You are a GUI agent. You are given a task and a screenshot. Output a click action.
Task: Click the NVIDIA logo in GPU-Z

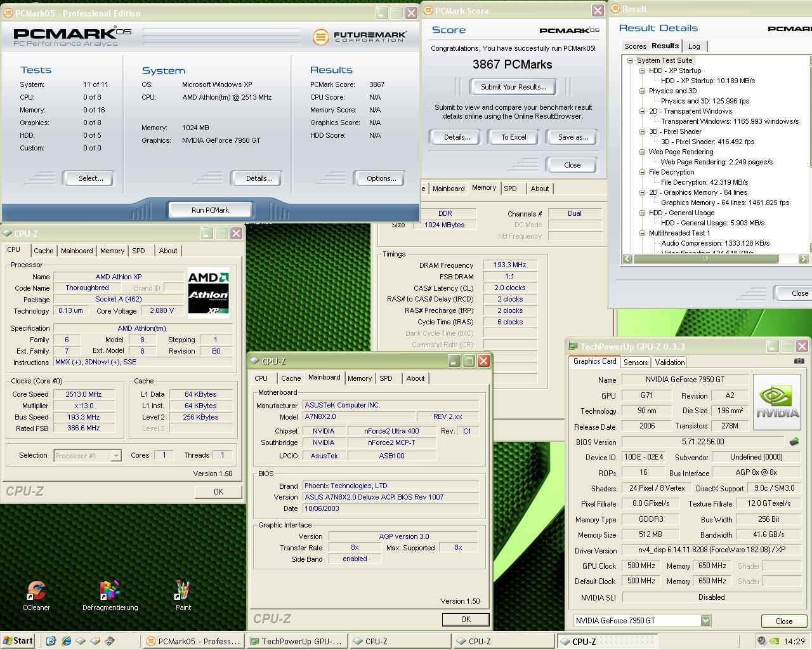[778, 401]
